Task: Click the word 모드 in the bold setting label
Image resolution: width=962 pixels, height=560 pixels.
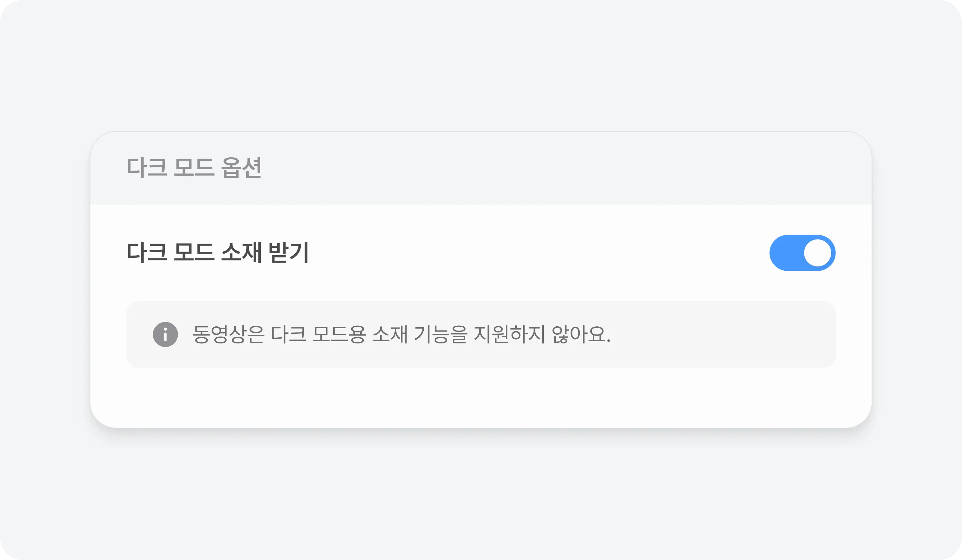Action: click(x=194, y=252)
